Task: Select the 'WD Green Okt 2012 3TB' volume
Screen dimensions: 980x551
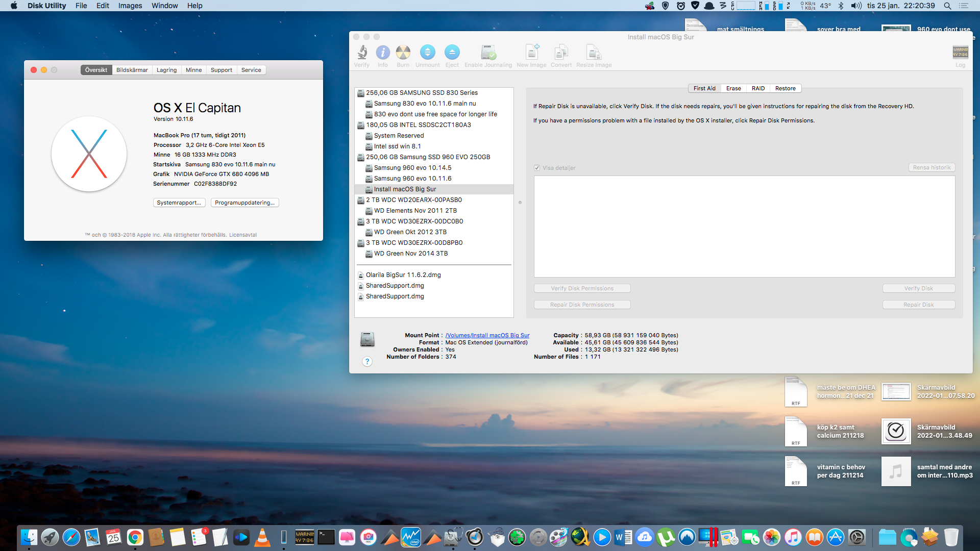Action: click(x=434, y=232)
